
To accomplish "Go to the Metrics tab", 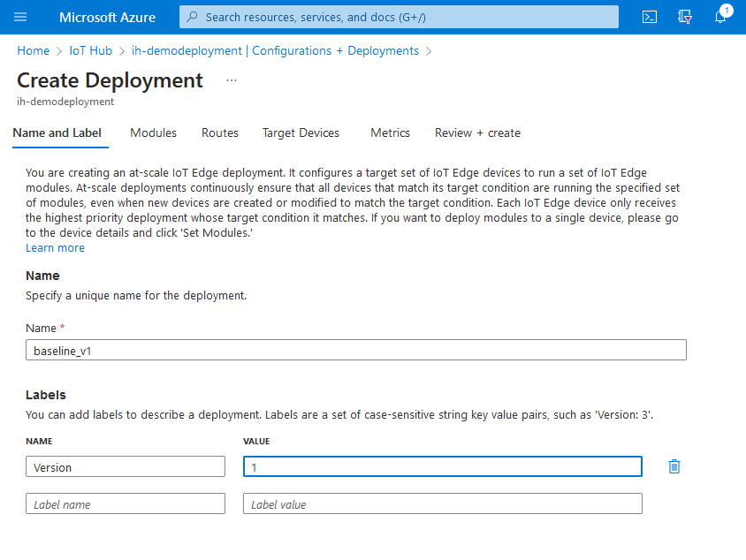I will point(390,132).
